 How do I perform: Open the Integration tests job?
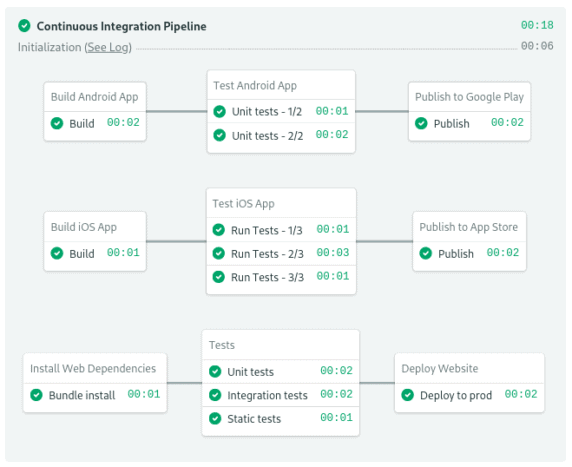[x=281, y=395]
